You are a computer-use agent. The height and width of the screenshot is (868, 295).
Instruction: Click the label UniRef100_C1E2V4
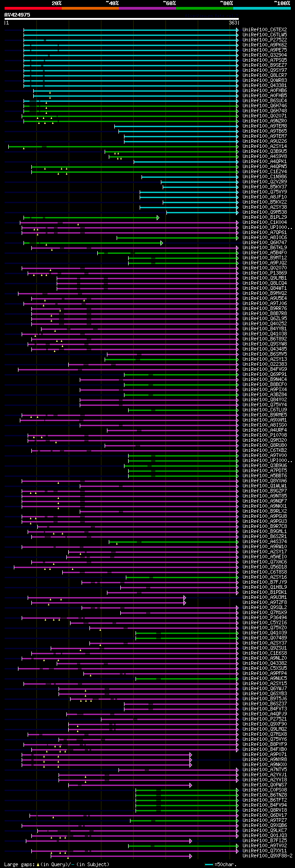pos(265,171)
